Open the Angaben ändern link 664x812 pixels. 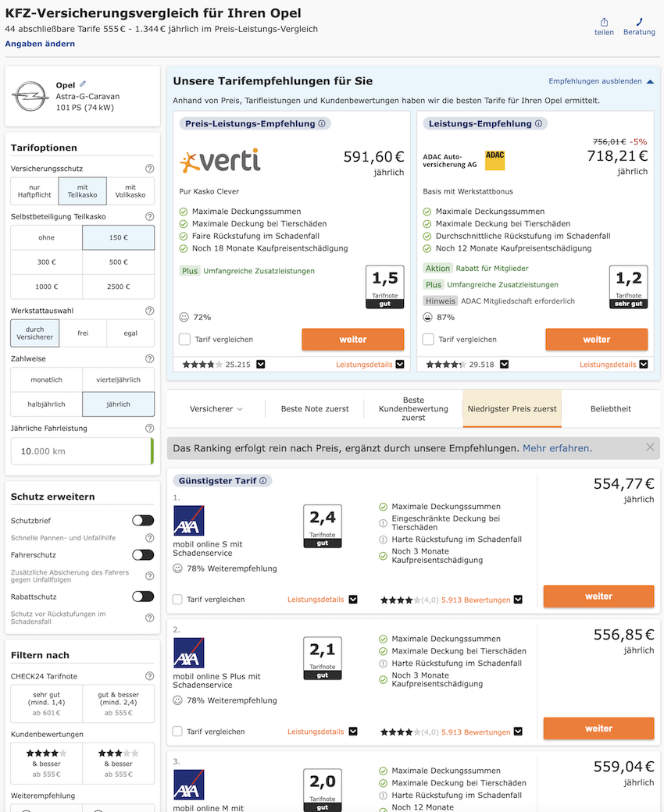tap(40, 44)
